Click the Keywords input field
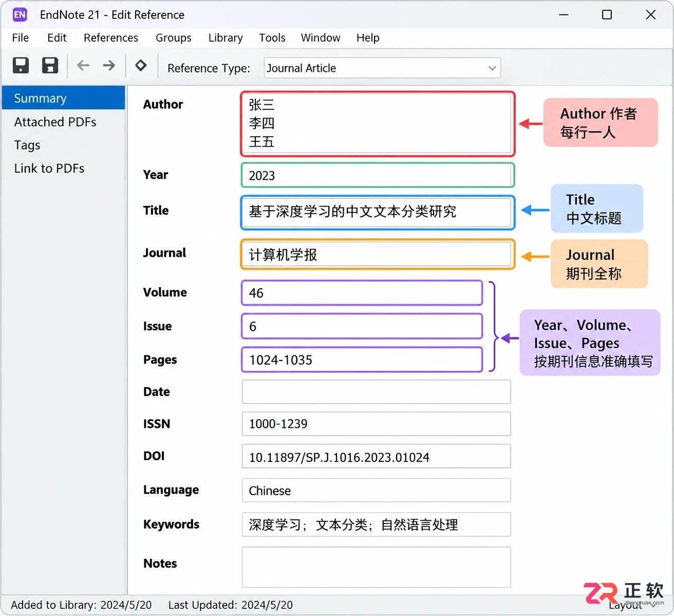Screen dimensions: 674x616 click(x=376, y=525)
